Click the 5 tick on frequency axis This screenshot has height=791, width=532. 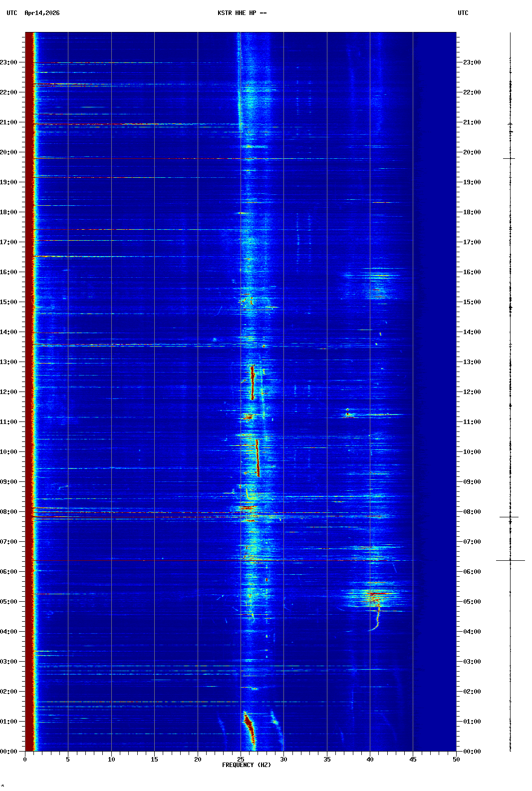tap(68, 759)
